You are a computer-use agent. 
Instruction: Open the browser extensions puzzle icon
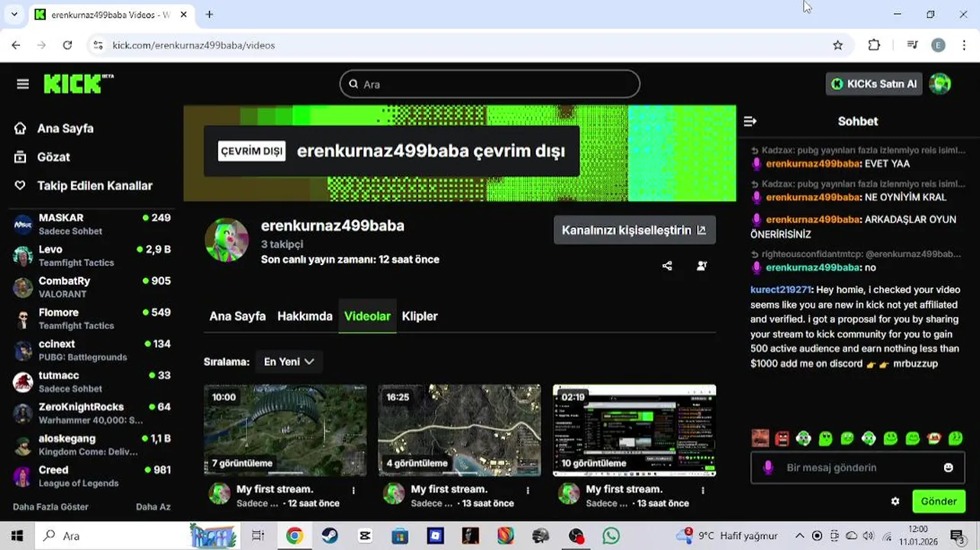click(x=875, y=45)
